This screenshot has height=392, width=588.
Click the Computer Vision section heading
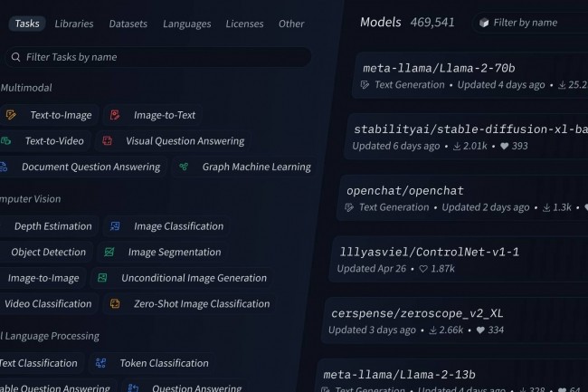point(31,199)
